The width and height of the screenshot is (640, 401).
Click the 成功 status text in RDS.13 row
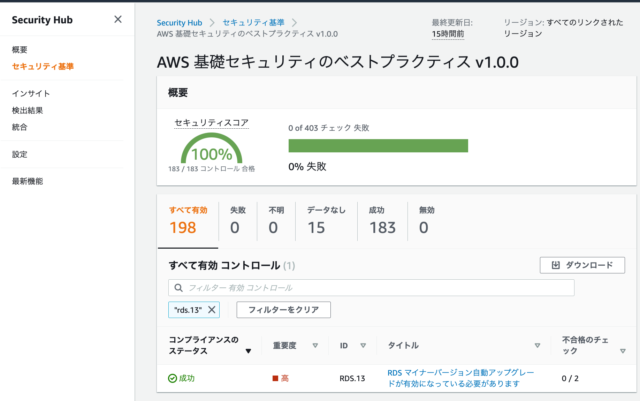click(x=187, y=379)
